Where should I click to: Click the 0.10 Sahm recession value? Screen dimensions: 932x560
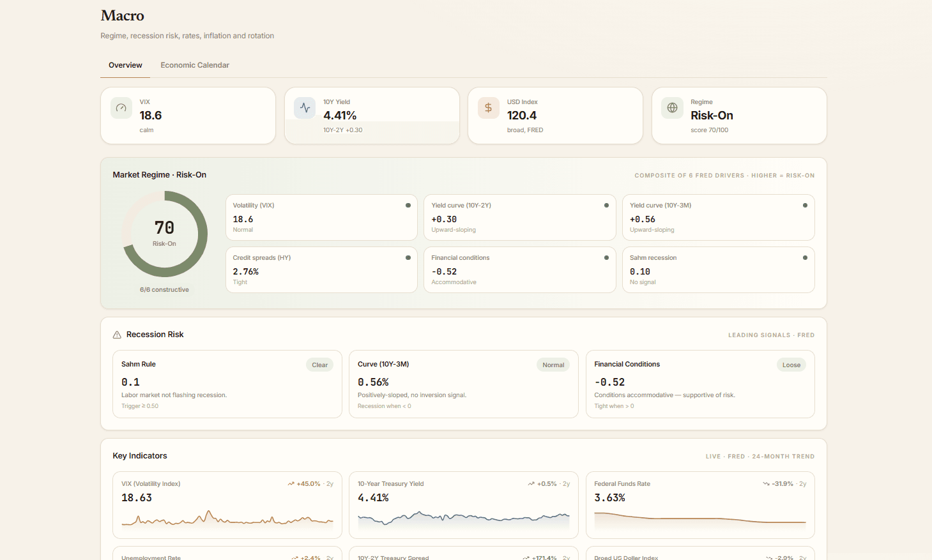(640, 271)
